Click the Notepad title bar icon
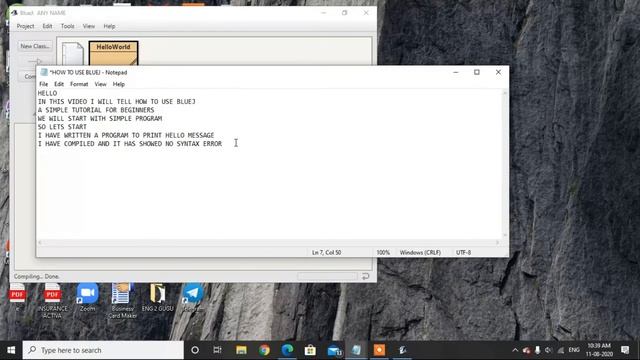This screenshot has height=360, width=640. (44, 72)
